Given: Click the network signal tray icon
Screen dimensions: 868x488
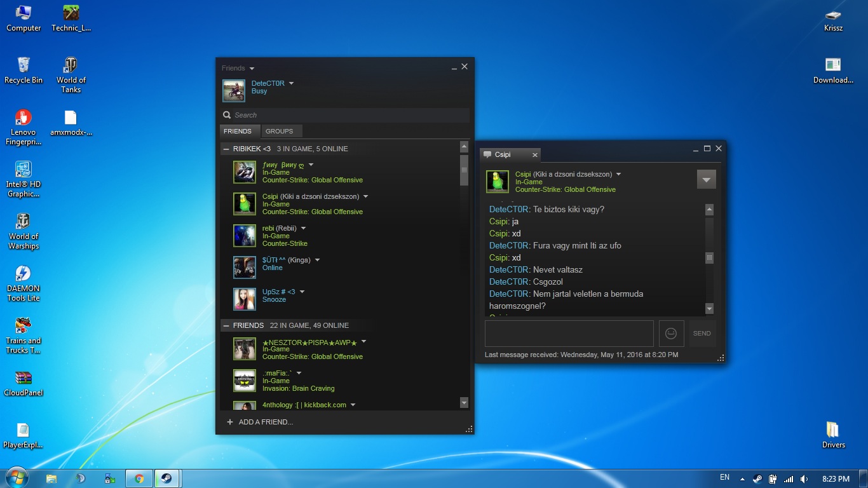Looking at the screenshot, I should click(x=789, y=478).
